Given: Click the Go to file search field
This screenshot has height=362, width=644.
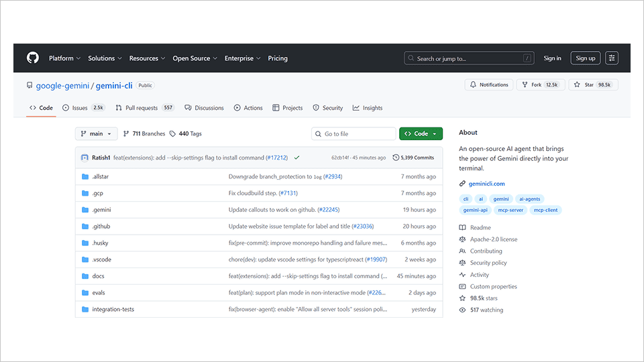Looking at the screenshot, I should (x=354, y=134).
